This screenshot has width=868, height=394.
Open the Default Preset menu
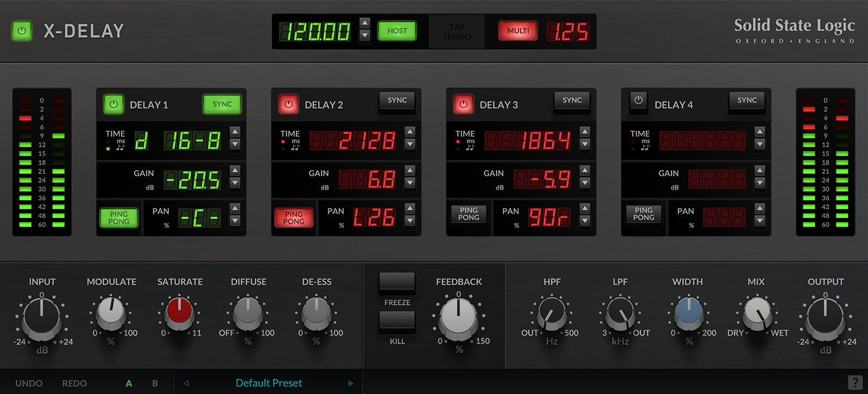click(269, 383)
